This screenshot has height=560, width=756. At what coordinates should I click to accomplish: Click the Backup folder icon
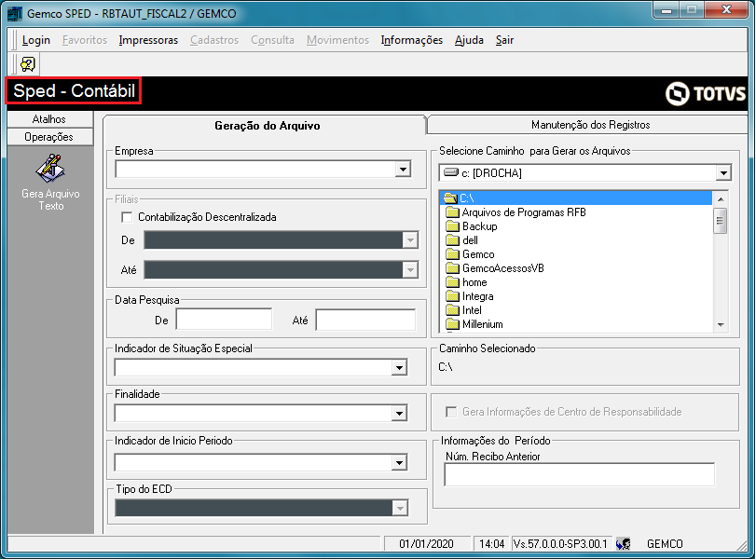pos(452,226)
